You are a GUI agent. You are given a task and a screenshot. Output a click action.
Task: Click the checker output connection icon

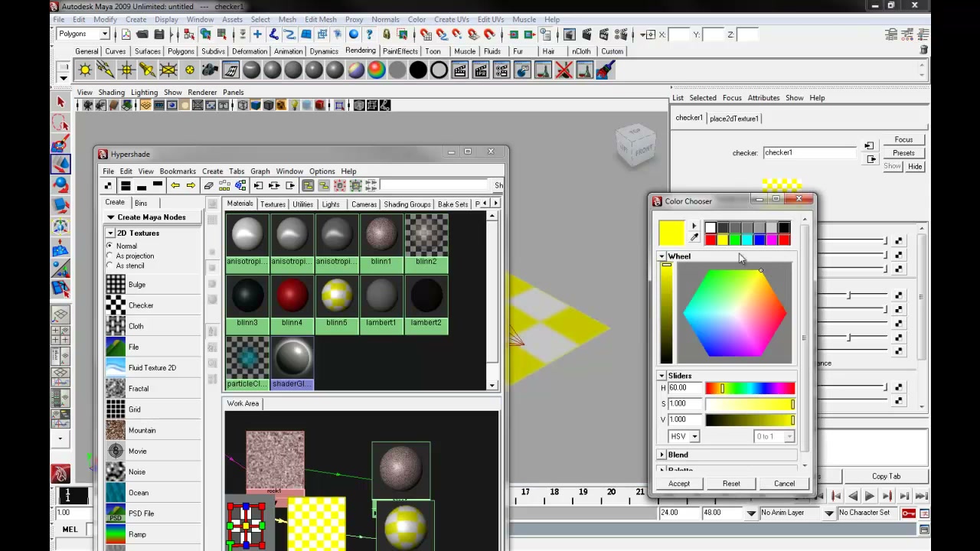(871, 159)
